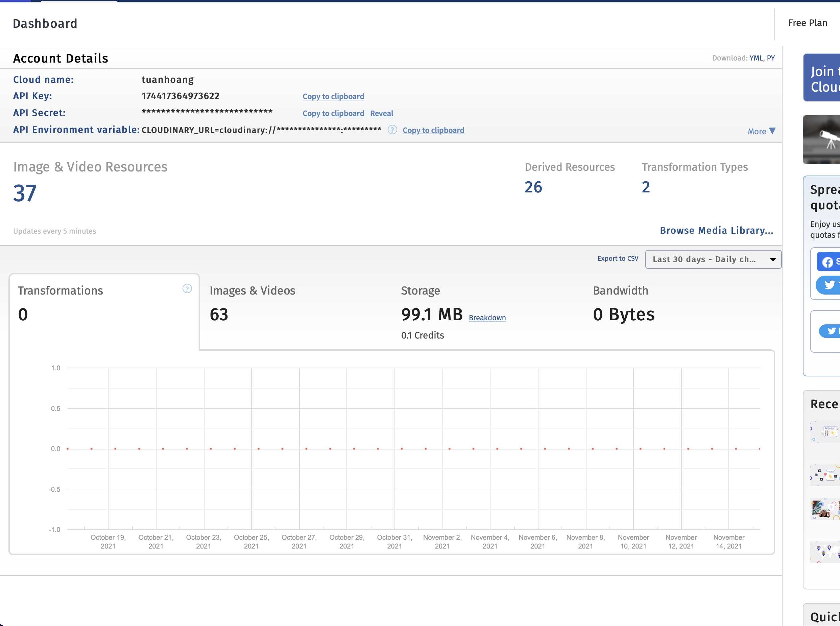Click the Image & Video Resources count 37
The image size is (840, 626).
click(x=25, y=193)
